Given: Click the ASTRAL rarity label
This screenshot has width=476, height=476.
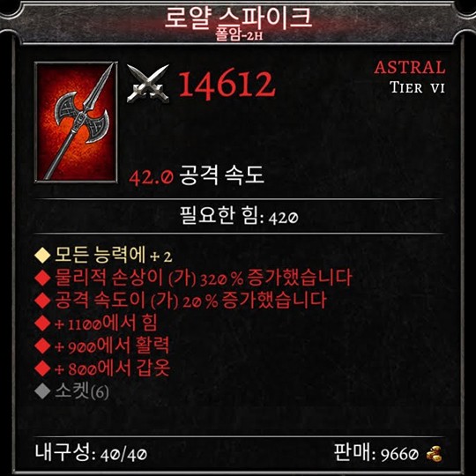Looking at the screenshot, I should tap(410, 67).
